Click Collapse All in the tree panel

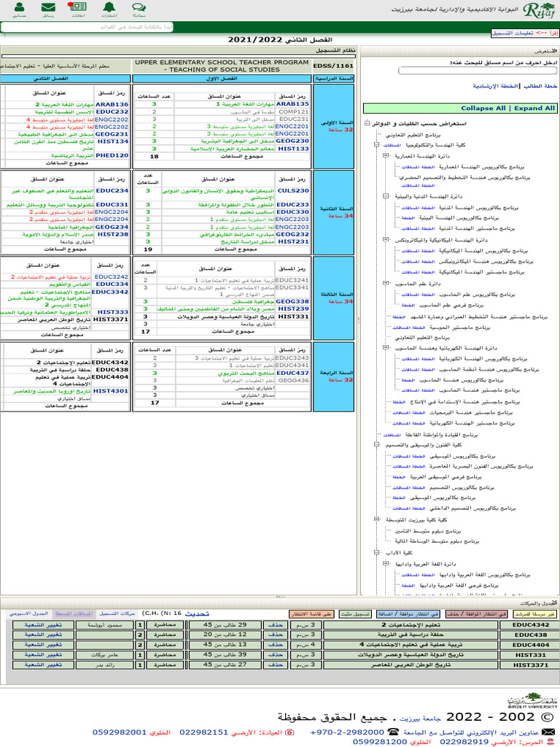(483, 108)
